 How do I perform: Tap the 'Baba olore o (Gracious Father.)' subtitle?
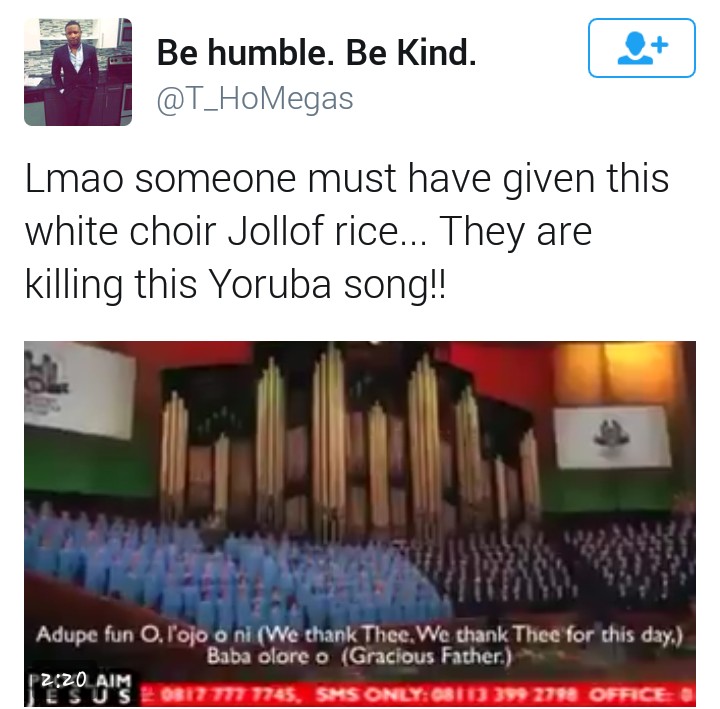point(359,656)
